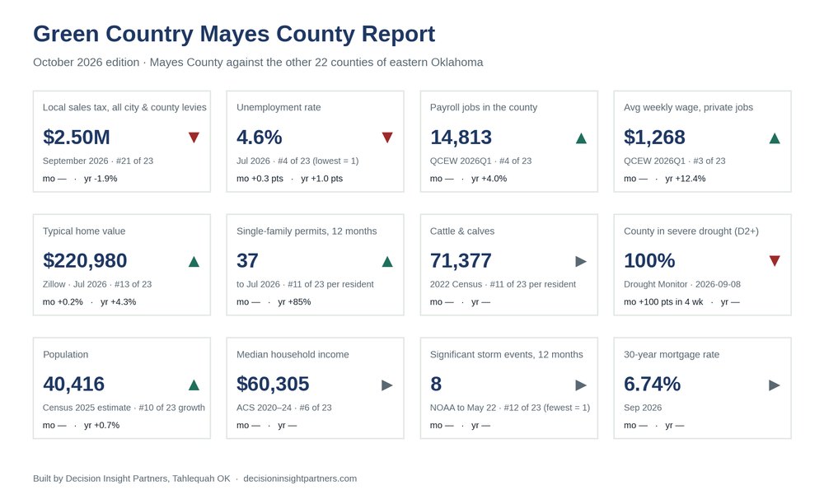
Task: Click 'Built by Decision Insight Partners, Tahlequah OK' text
Action: coord(131,478)
